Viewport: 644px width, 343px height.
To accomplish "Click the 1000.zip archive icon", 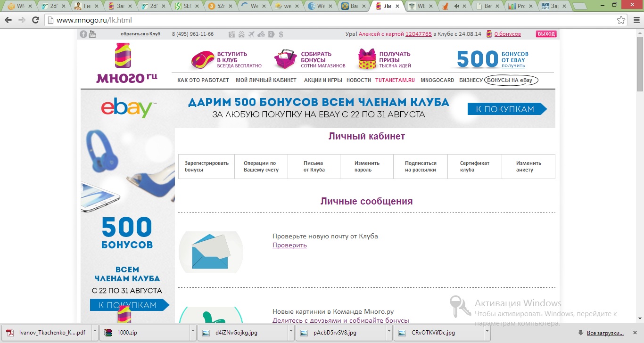I will point(108,332).
